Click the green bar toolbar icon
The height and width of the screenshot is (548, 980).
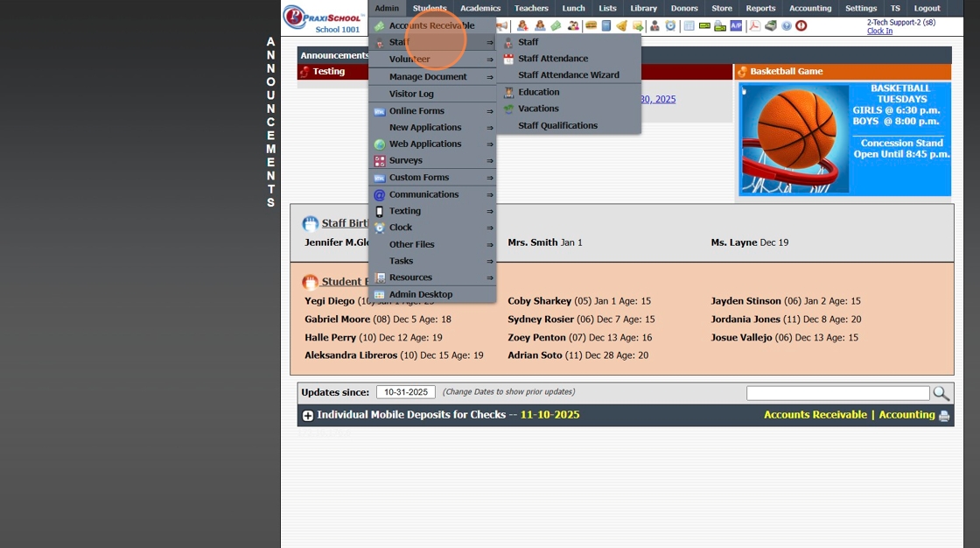[704, 25]
